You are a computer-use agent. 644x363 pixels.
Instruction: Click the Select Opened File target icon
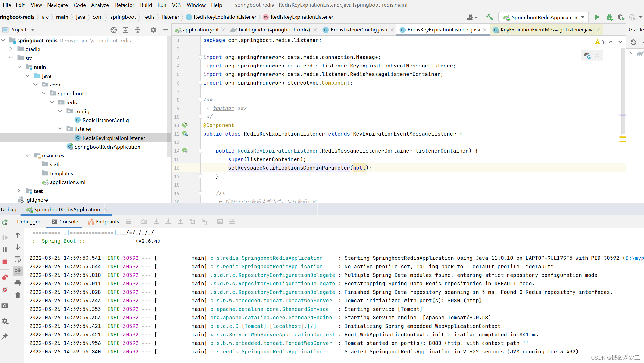pos(114,30)
